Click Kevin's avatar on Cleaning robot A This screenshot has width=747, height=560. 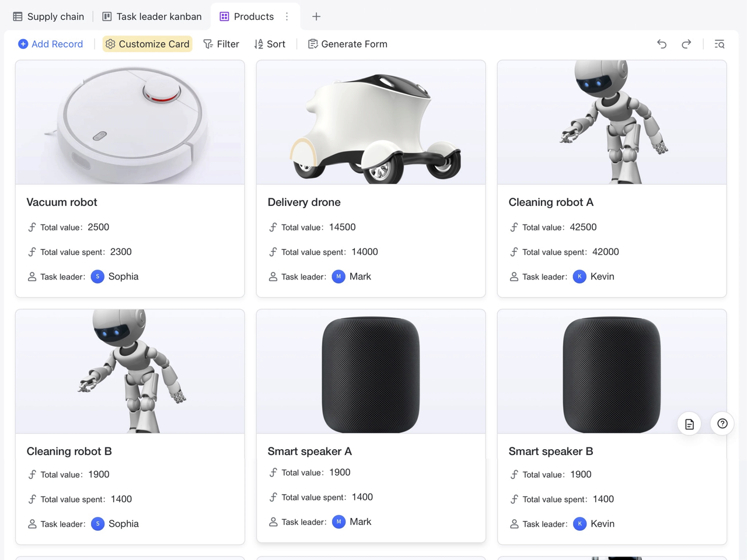pos(580,276)
